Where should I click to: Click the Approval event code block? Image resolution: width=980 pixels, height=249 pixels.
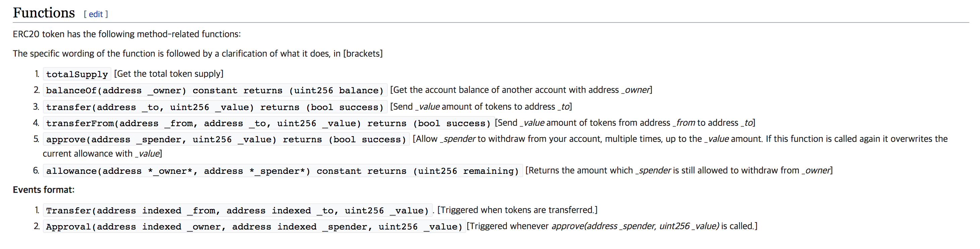[x=254, y=227]
